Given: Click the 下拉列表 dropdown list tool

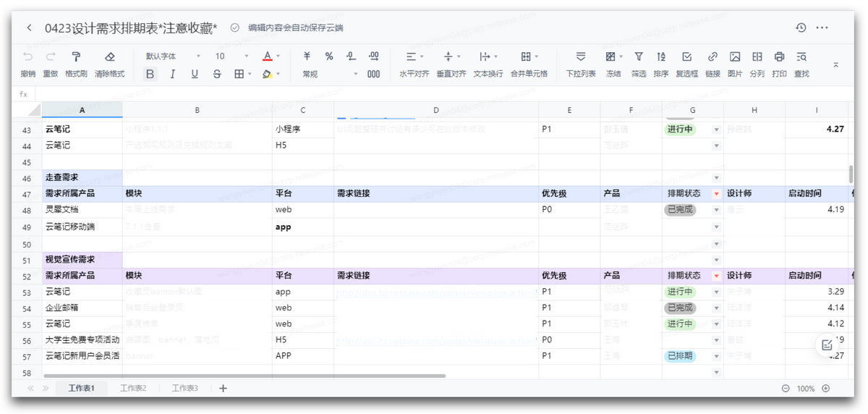Looking at the screenshot, I should (x=581, y=64).
